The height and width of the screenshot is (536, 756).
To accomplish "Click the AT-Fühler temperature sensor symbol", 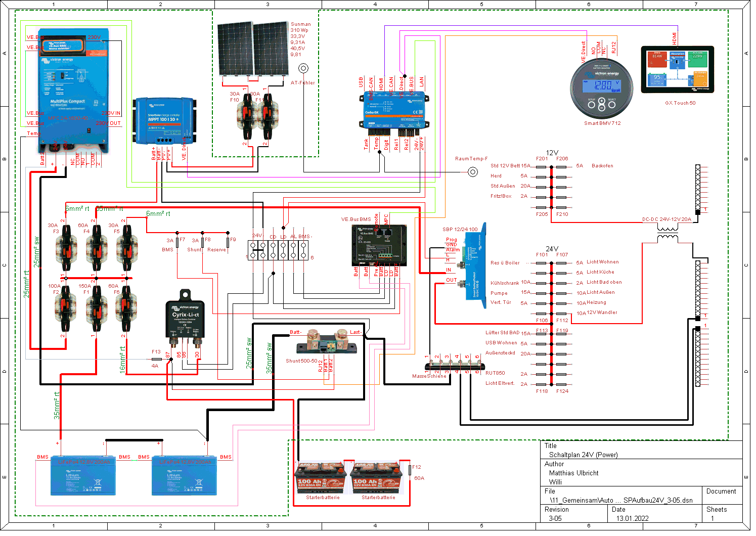I will (303, 68).
